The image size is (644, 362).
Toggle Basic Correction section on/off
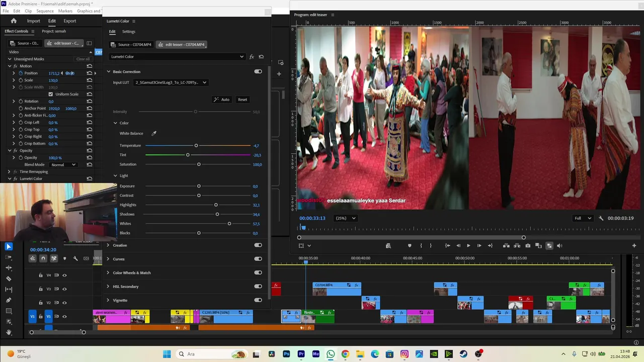tap(258, 71)
